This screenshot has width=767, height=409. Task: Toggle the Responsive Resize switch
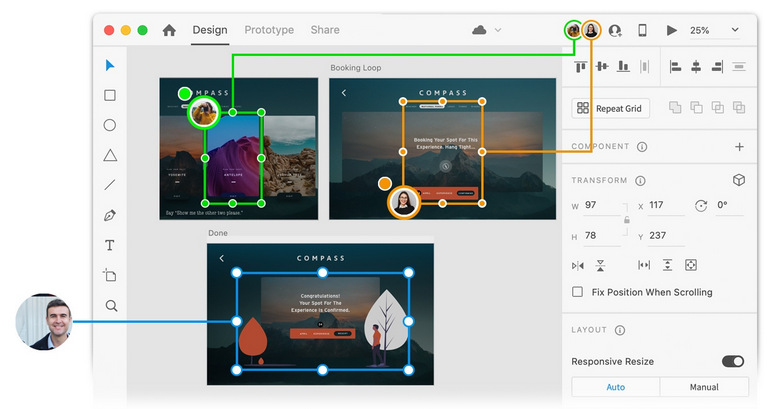tap(733, 361)
